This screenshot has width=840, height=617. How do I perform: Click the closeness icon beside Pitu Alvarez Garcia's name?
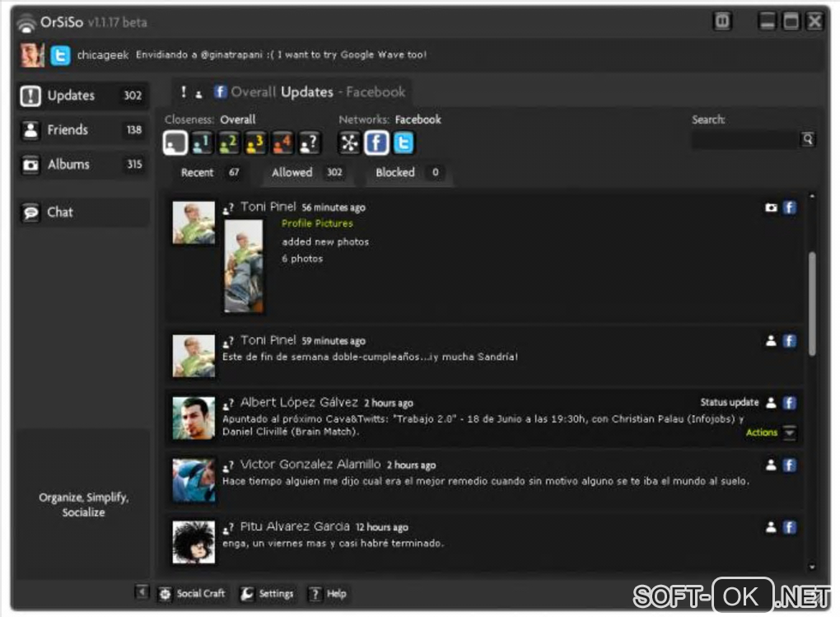(228, 529)
